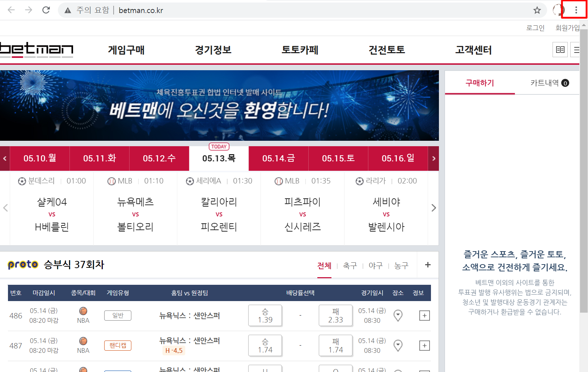Image resolution: width=588 pixels, height=372 pixels.
Task: Open 고객센터 menu
Action: click(x=474, y=50)
